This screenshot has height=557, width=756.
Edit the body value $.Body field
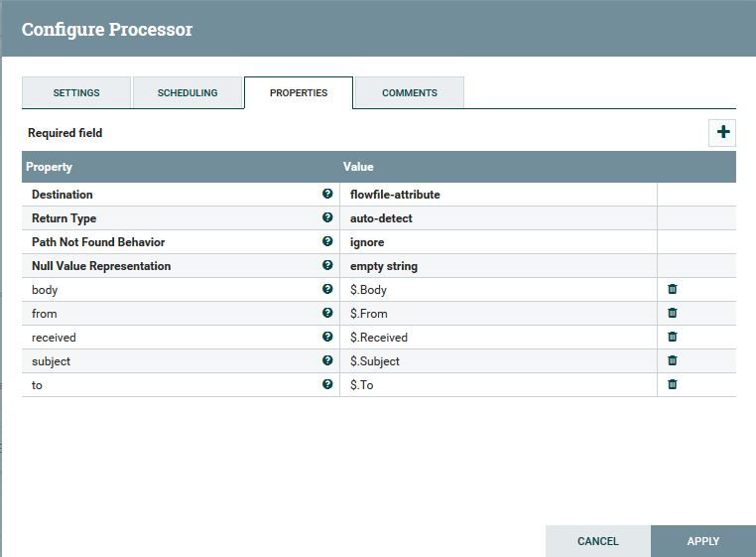coord(497,290)
